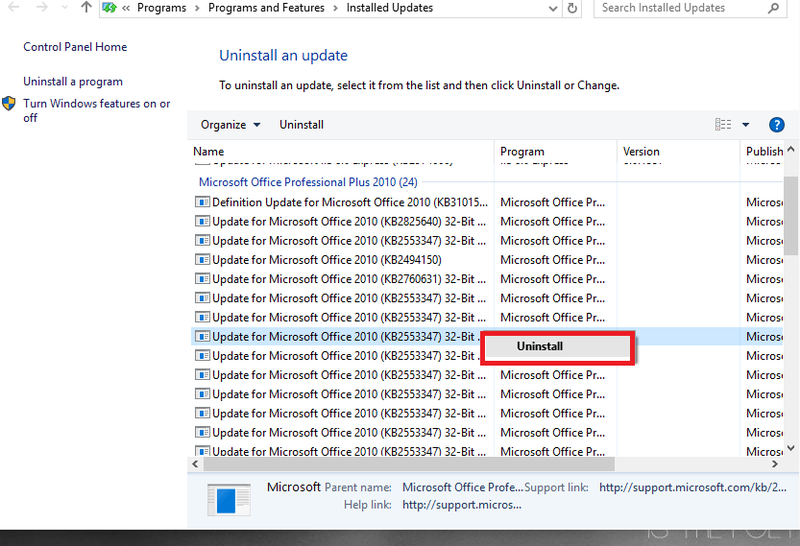Click the horizontal scrollbar left arrow
The image size is (800, 546).
pyautogui.click(x=195, y=464)
